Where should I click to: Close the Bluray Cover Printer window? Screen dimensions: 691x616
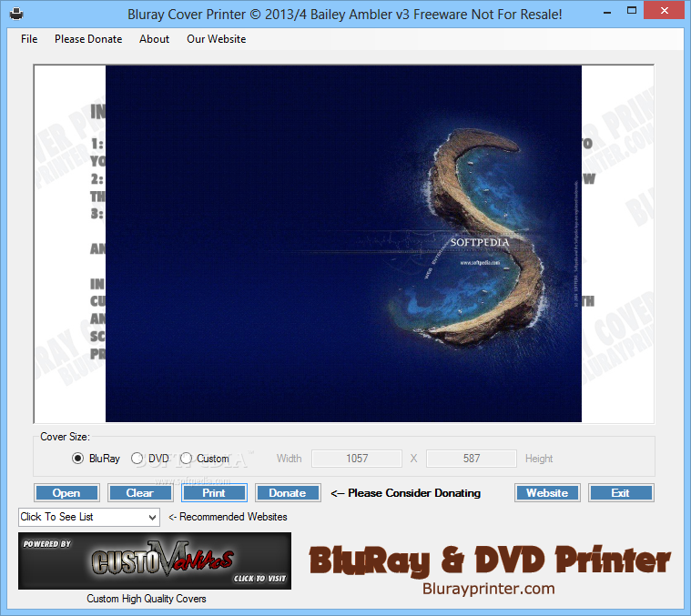click(x=664, y=12)
